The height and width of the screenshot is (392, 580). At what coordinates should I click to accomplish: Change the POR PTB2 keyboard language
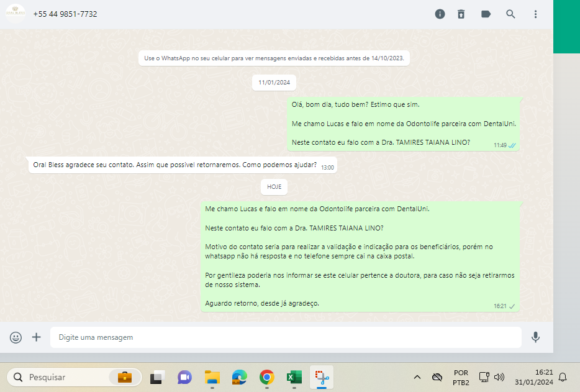coord(461,378)
